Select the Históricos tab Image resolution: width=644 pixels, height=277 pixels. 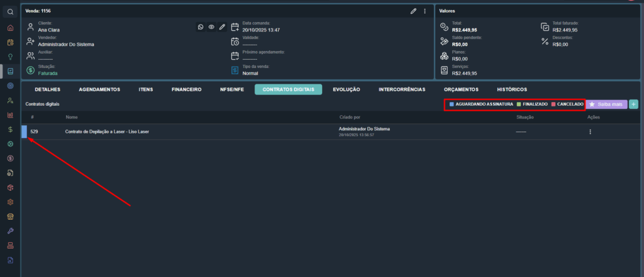(512, 89)
